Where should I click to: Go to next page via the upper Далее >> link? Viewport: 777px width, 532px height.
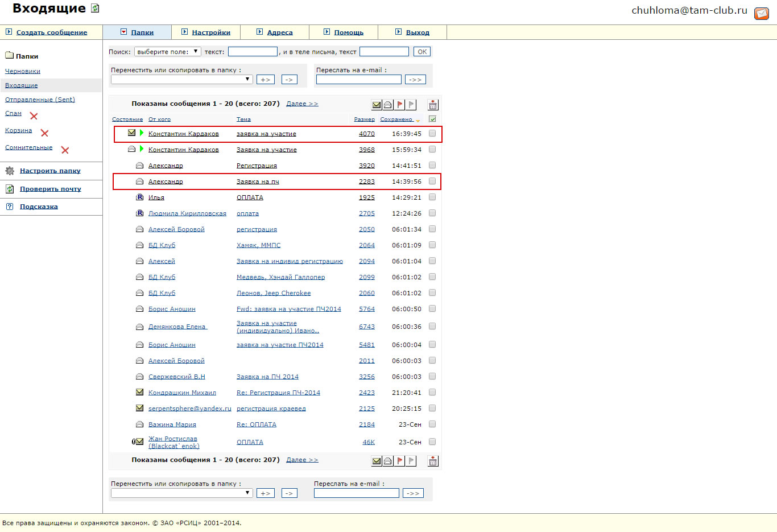click(x=302, y=104)
